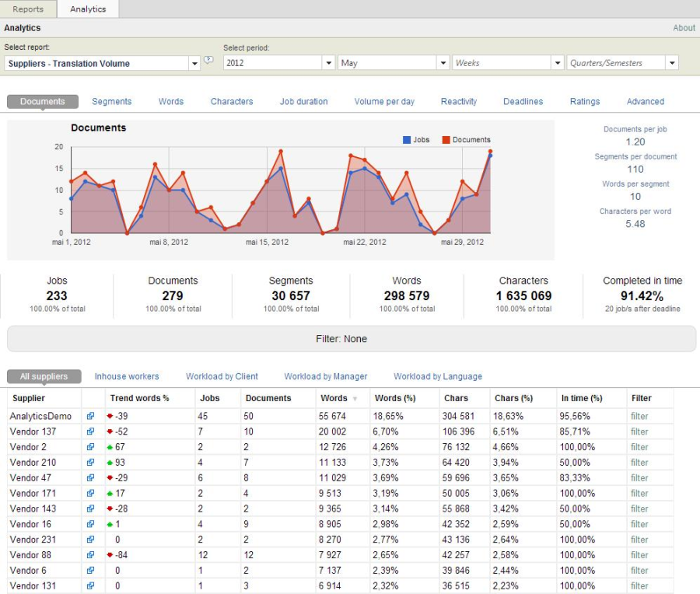
Task: Click the red Documents legend swatch
Action: [446, 140]
